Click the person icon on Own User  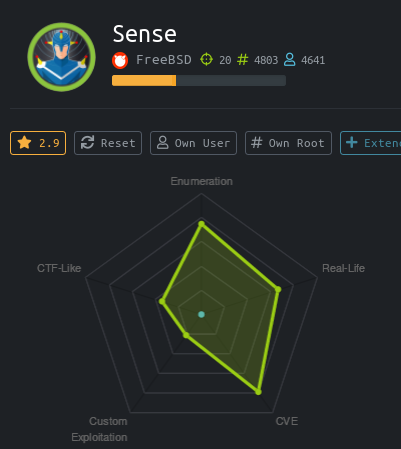click(163, 143)
